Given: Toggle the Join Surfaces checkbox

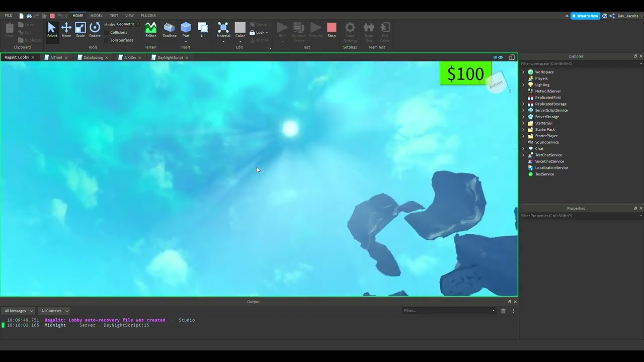Looking at the screenshot, I should (x=107, y=40).
